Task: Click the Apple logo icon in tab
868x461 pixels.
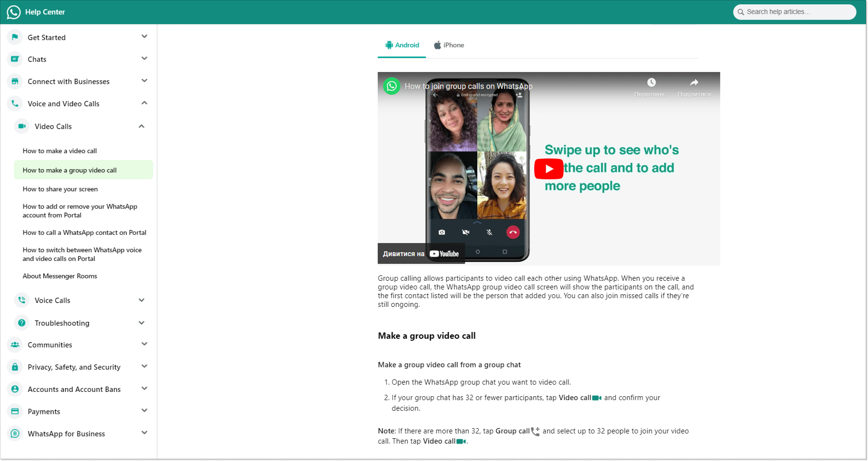Action: [x=437, y=45]
